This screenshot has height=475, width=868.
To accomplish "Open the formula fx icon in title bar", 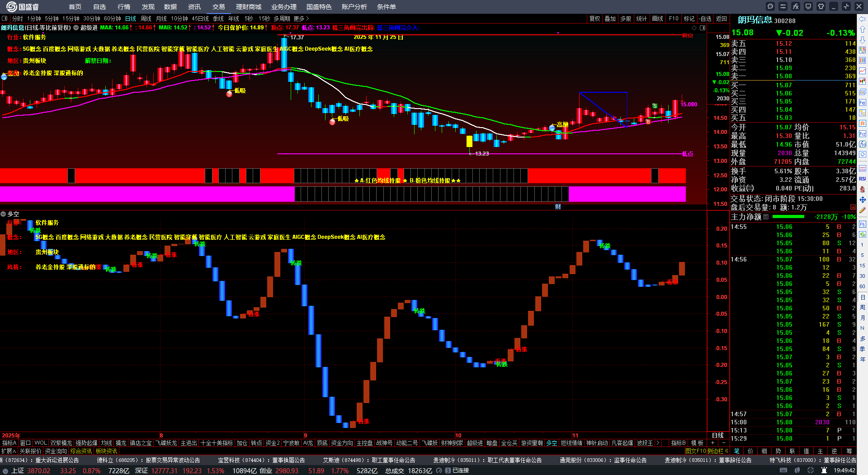I will click(x=796, y=6).
